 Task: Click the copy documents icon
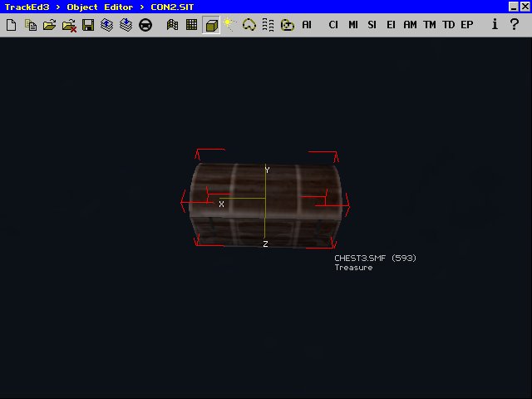30,25
